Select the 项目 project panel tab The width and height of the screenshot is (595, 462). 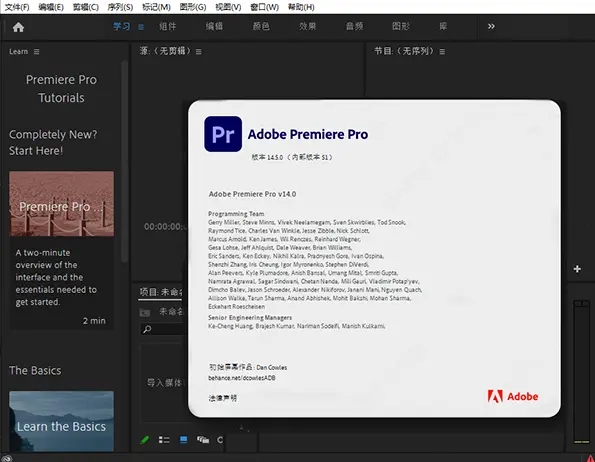pos(161,292)
